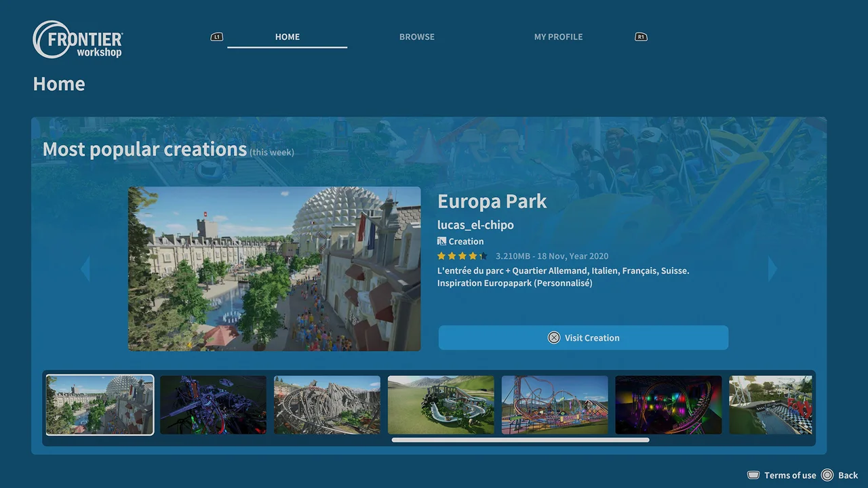Select the checkered race track thumbnail
Viewport: 868px width, 488px height.
(771, 405)
